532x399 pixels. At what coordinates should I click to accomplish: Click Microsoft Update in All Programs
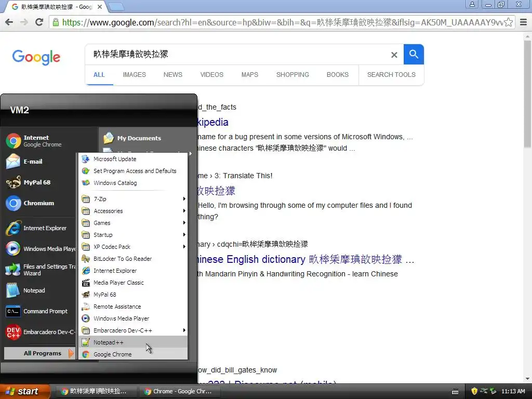click(133, 159)
